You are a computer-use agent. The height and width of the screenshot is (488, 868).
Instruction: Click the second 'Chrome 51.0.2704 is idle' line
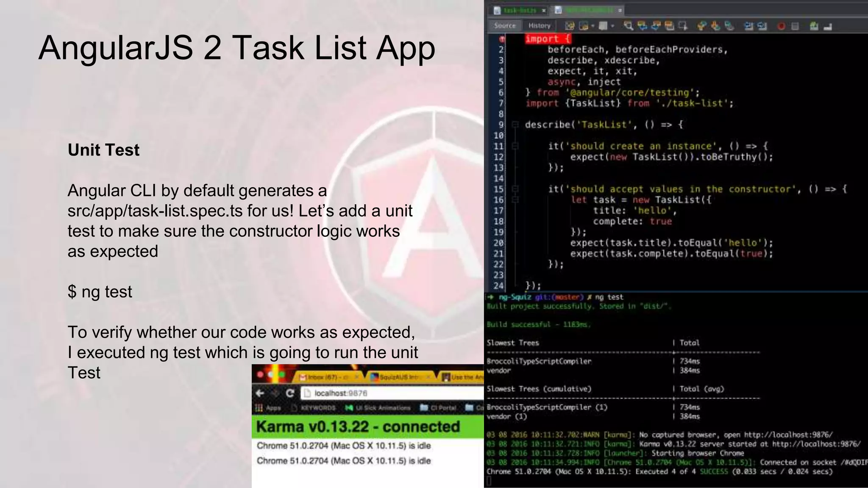coord(344,460)
